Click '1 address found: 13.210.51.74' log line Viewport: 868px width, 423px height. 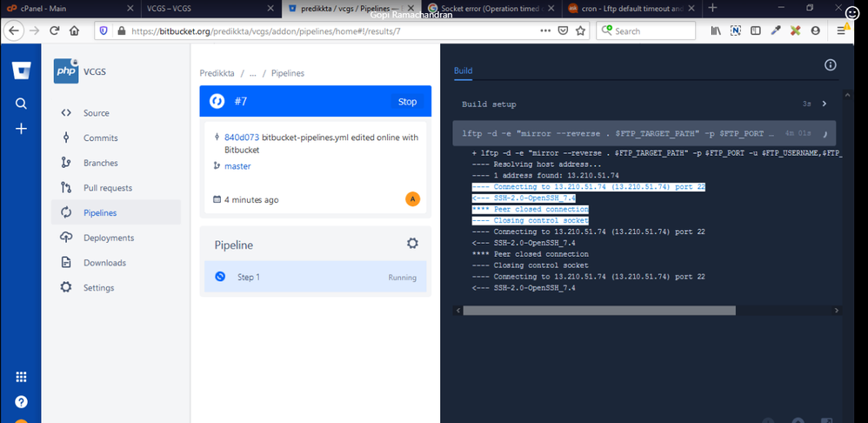pos(545,176)
